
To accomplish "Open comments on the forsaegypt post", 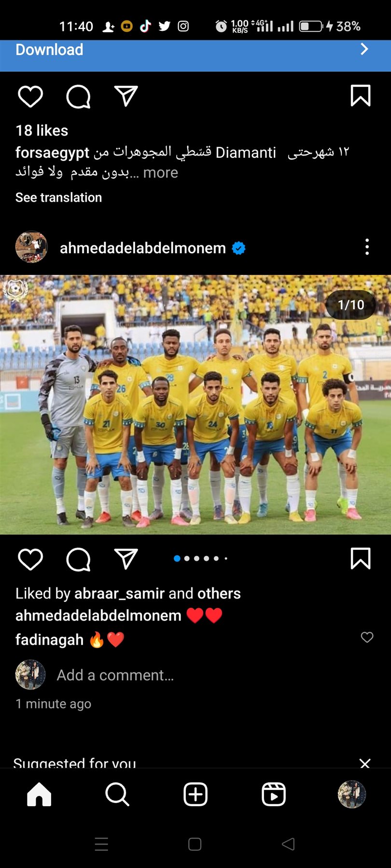I will point(78,96).
